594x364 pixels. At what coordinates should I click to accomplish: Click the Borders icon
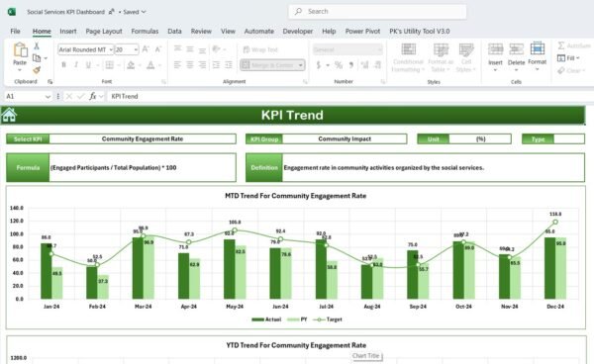pyautogui.click(x=110, y=65)
